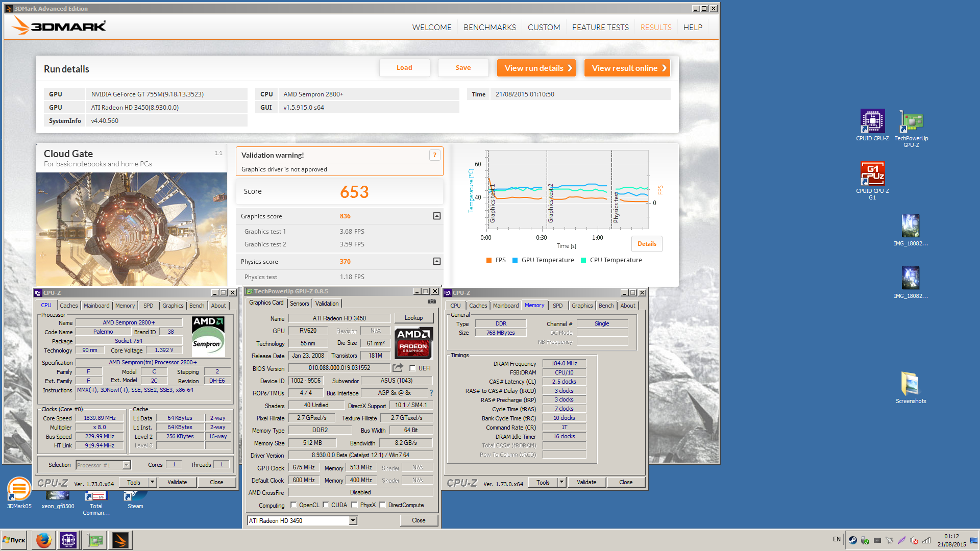Image resolution: width=980 pixels, height=551 pixels.
Task: Toggle the OpenCL checkbox in GPU-Z
Action: [x=293, y=505]
